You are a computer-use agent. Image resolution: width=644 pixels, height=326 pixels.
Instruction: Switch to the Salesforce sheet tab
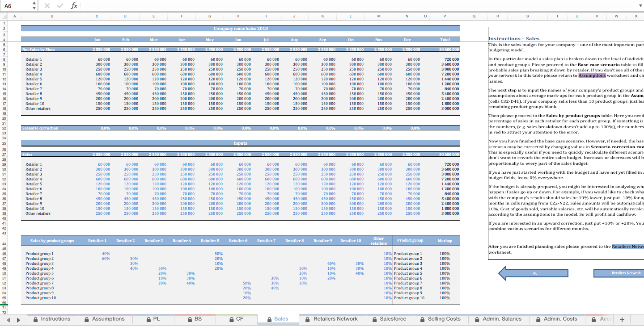[389, 319]
